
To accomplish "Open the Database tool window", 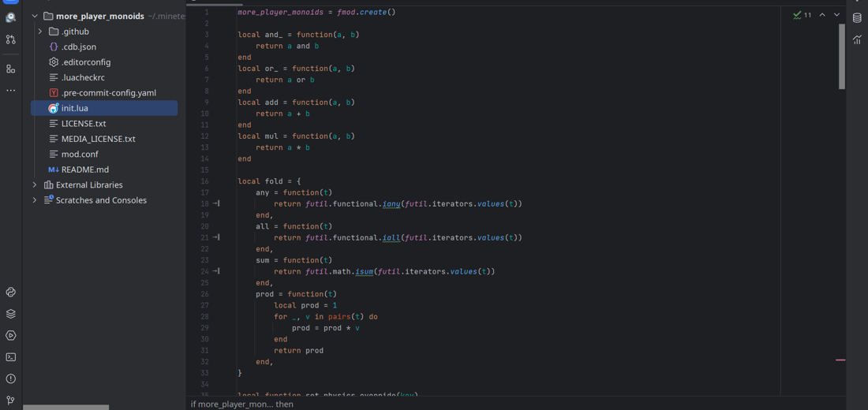I will pyautogui.click(x=857, y=17).
